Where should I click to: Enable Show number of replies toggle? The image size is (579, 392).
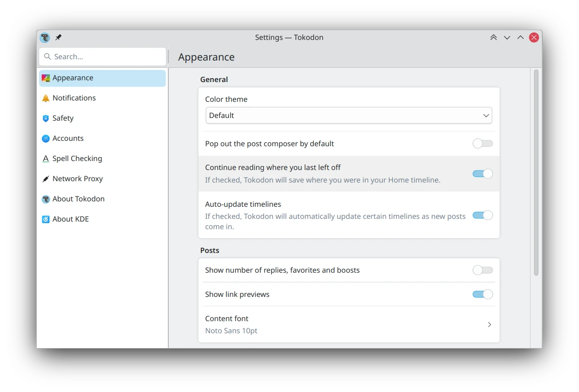(x=482, y=270)
